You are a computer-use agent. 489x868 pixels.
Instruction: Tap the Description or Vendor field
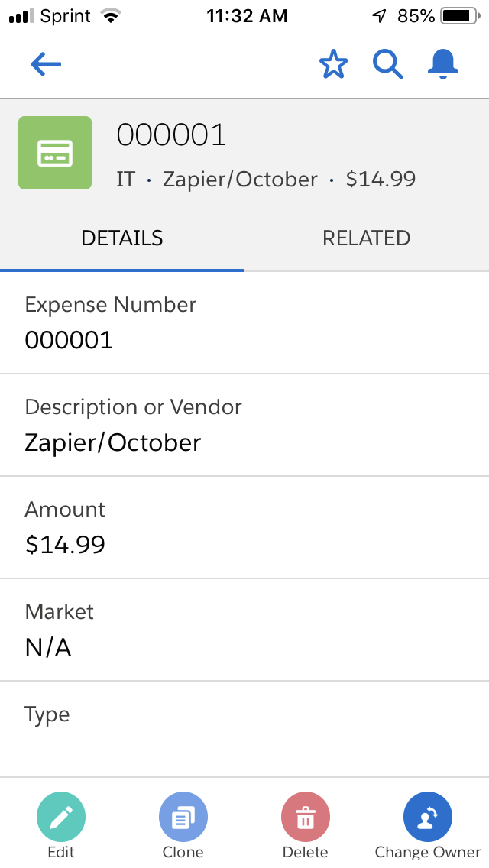click(x=113, y=442)
